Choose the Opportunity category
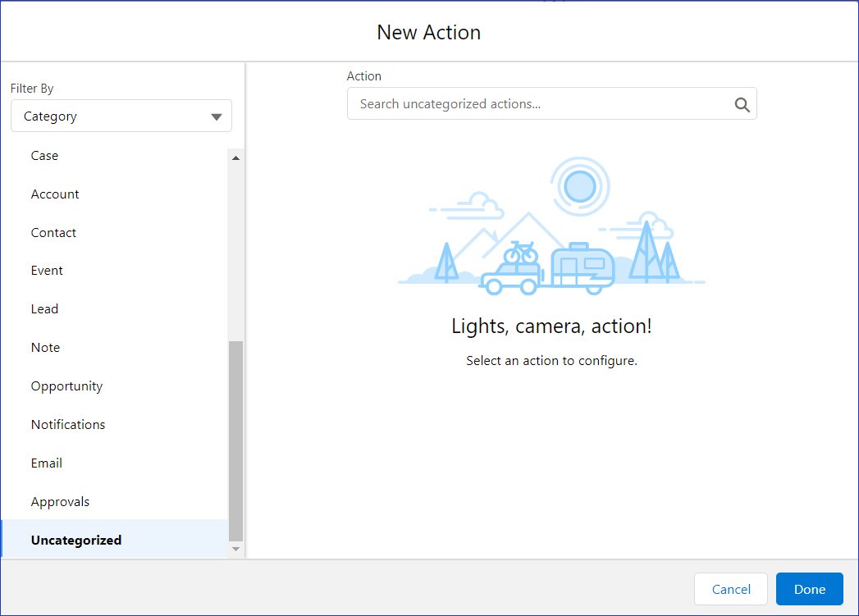 coord(66,386)
